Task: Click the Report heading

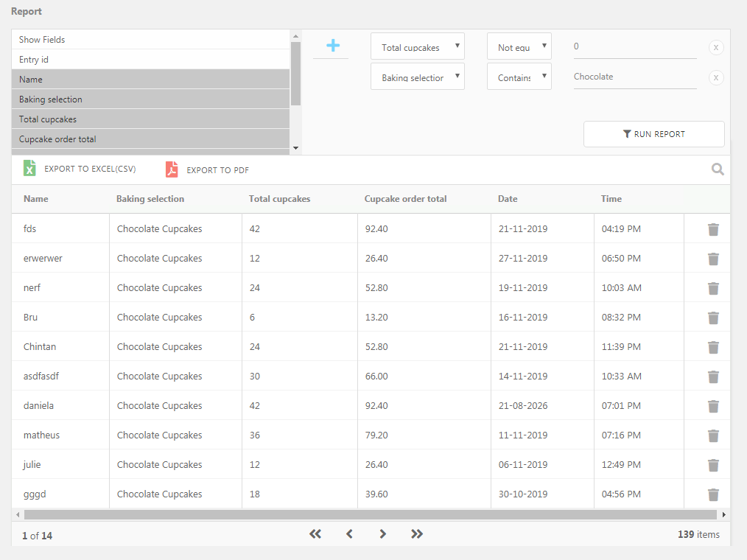Action: pyautogui.click(x=27, y=12)
